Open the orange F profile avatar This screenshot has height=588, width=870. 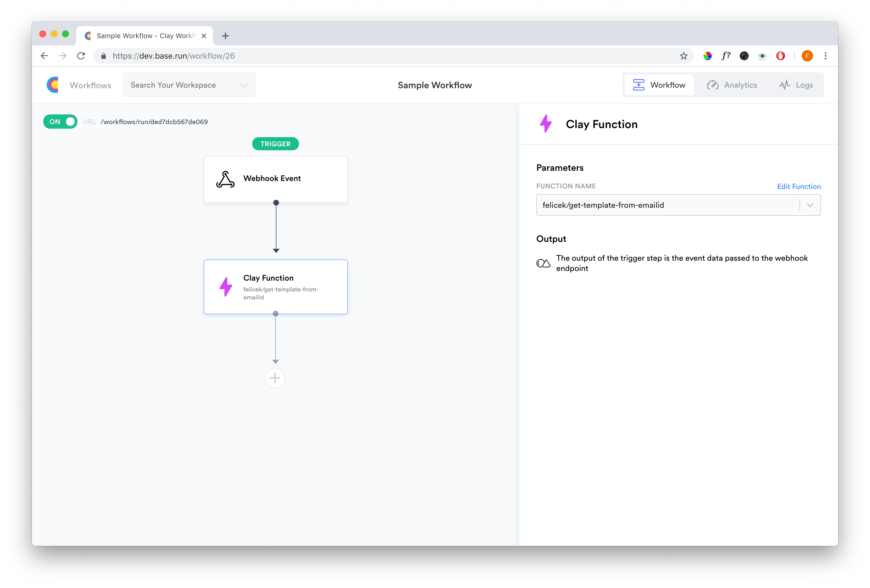click(x=807, y=56)
